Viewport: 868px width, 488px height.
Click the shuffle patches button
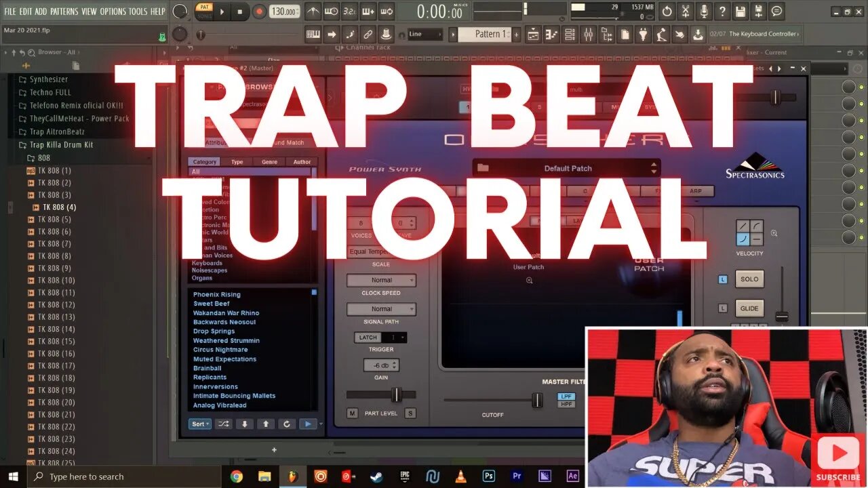[x=223, y=424]
